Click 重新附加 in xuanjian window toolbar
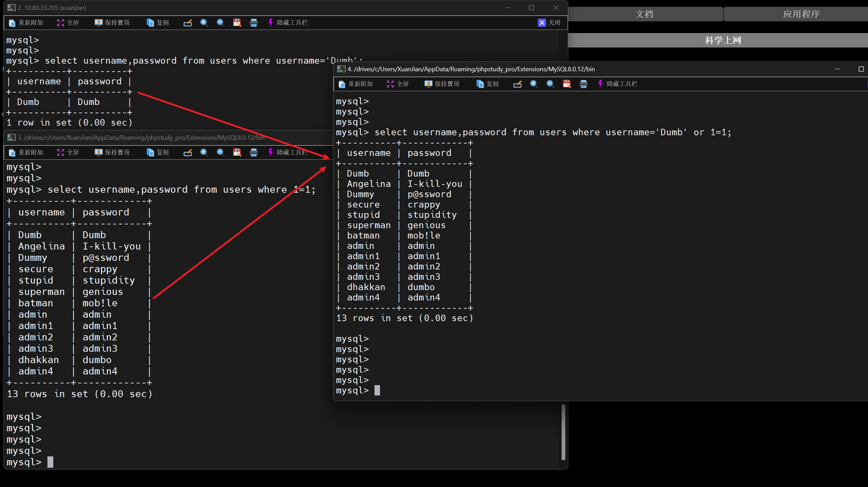 26,23
